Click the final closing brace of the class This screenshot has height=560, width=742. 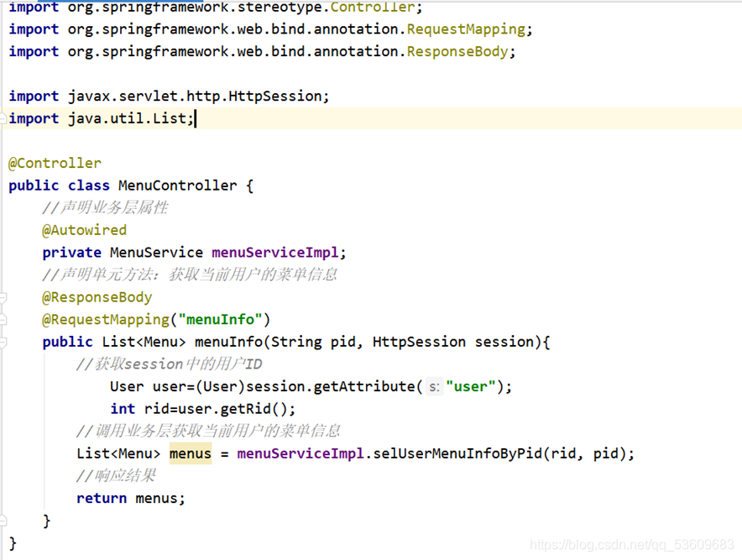[13, 543]
